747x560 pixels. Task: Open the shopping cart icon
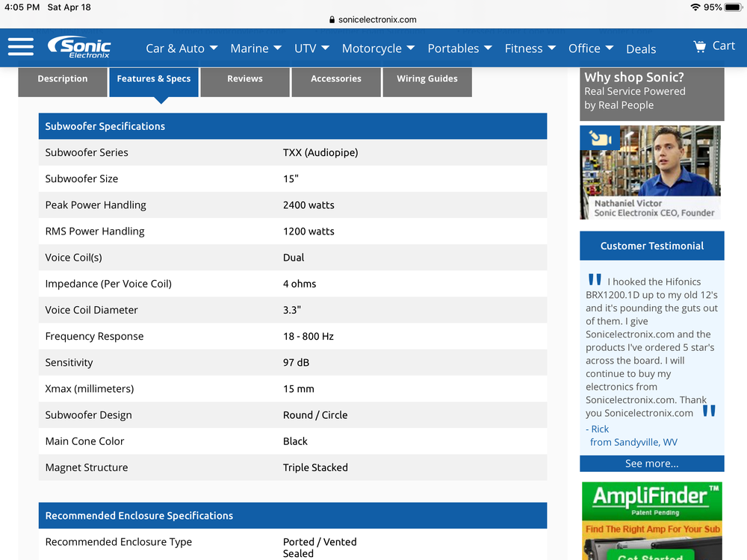(x=699, y=46)
